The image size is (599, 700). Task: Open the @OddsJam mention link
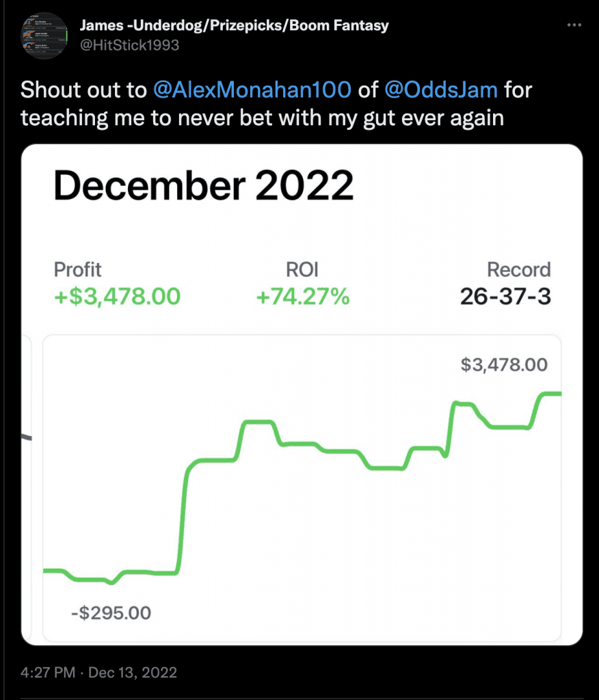pos(441,90)
